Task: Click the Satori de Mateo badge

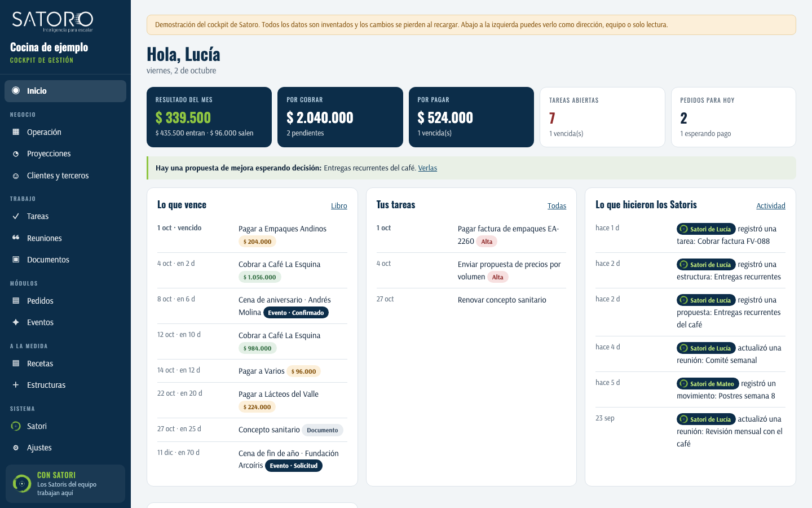Action: 708,384
